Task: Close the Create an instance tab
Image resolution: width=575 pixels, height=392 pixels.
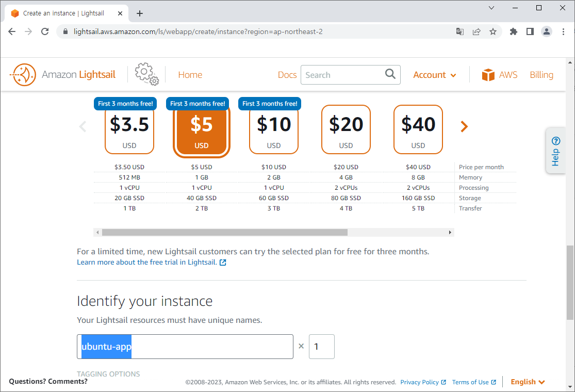Action: [x=120, y=13]
